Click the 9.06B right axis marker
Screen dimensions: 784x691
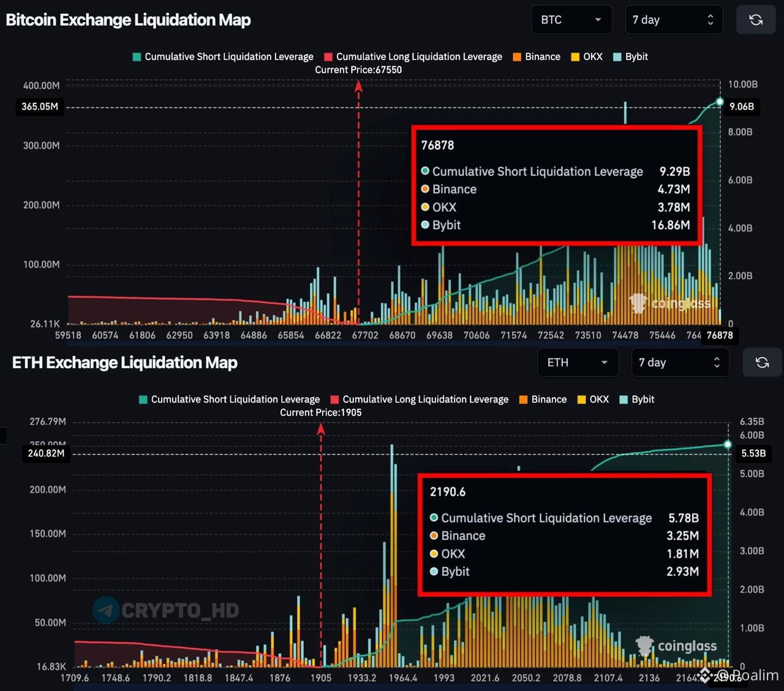pos(742,107)
